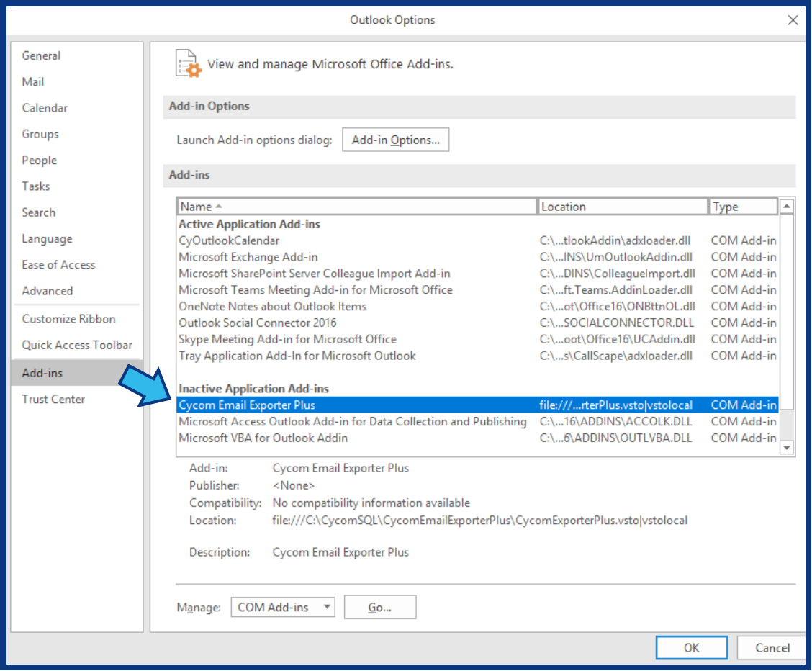812x671 pixels.
Task: Select OneNote Notes about Outlook Items
Action: coord(477,307)
